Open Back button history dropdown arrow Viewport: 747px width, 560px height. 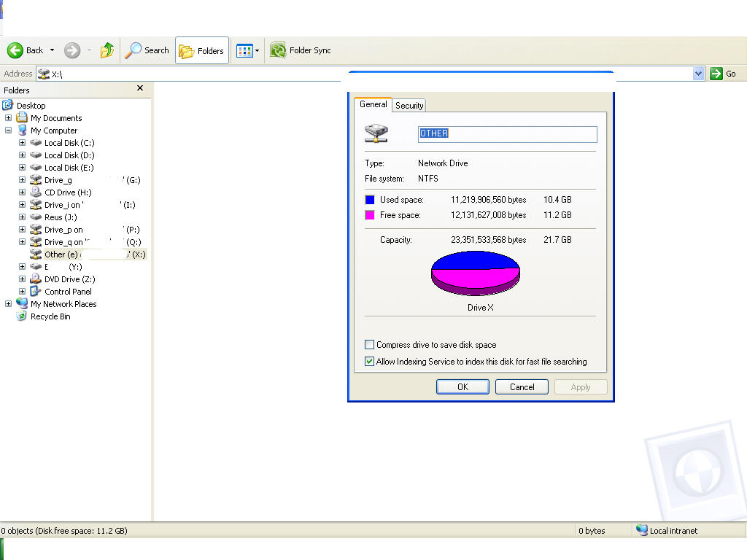click(x=52, y=50)
